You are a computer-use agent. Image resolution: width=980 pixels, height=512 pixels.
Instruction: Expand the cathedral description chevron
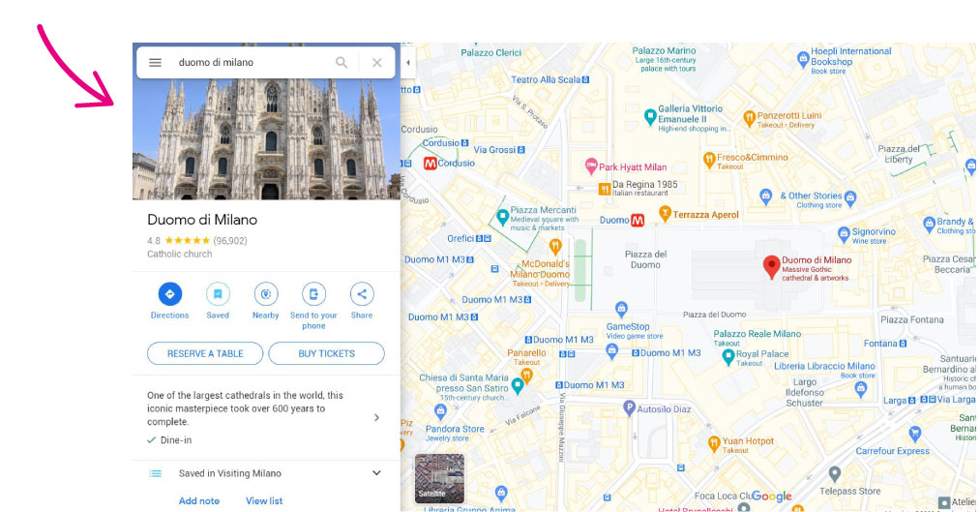pyautogui.click(x=376, y=417)
